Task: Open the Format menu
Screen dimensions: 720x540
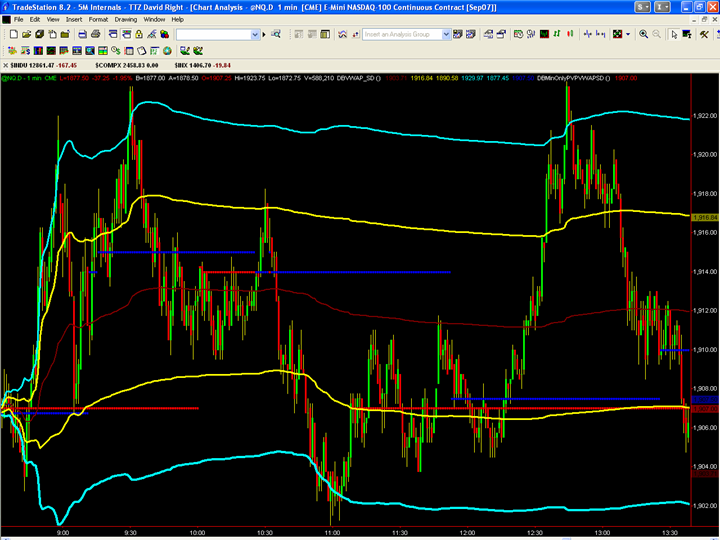Action: point(98,20)
